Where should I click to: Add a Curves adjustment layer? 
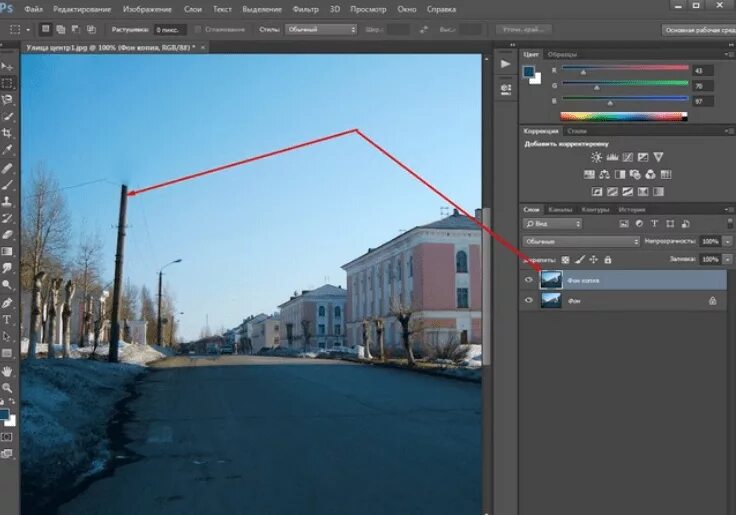(x=627, y=157)
